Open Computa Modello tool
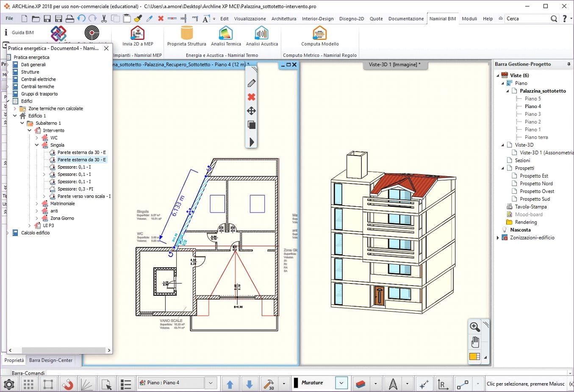This screenshot has width=574, height=392. point(320,36)
